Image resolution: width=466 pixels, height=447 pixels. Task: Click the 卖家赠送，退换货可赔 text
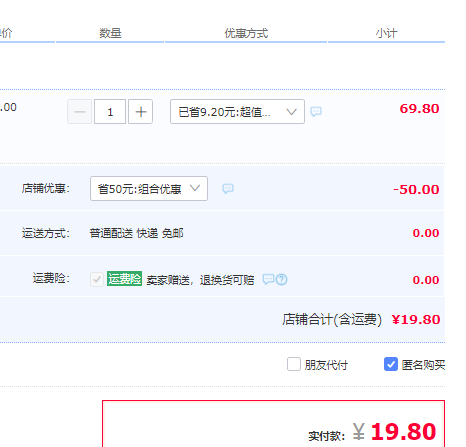200,280
